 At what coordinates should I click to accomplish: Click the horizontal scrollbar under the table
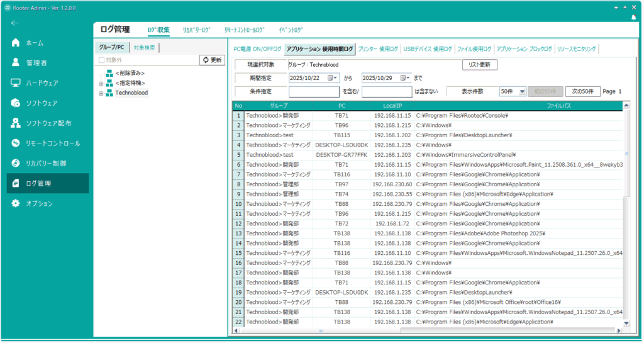tap(428, 330)
